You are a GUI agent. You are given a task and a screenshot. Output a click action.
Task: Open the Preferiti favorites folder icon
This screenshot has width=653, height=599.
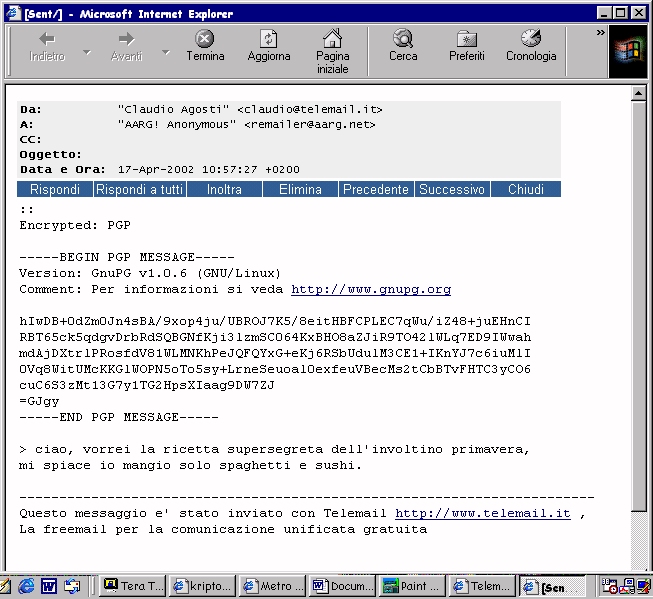[x=466, y=39]
